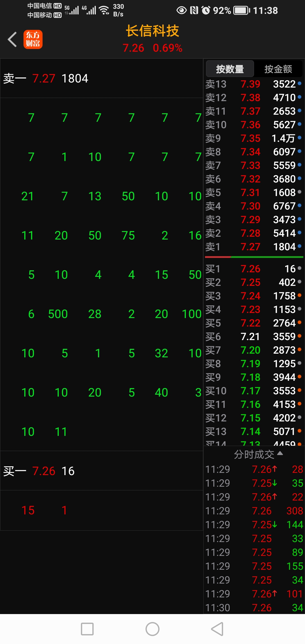Tap the red 15 buy order
The image size is (305, 644).
pyautogui.click(x=28, y=510)
